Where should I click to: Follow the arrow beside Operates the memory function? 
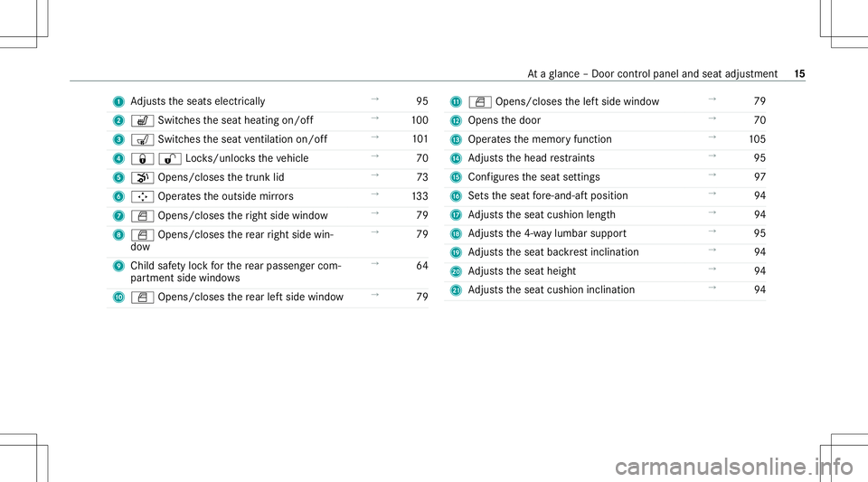pyautogui.click(x=712, y=137)
